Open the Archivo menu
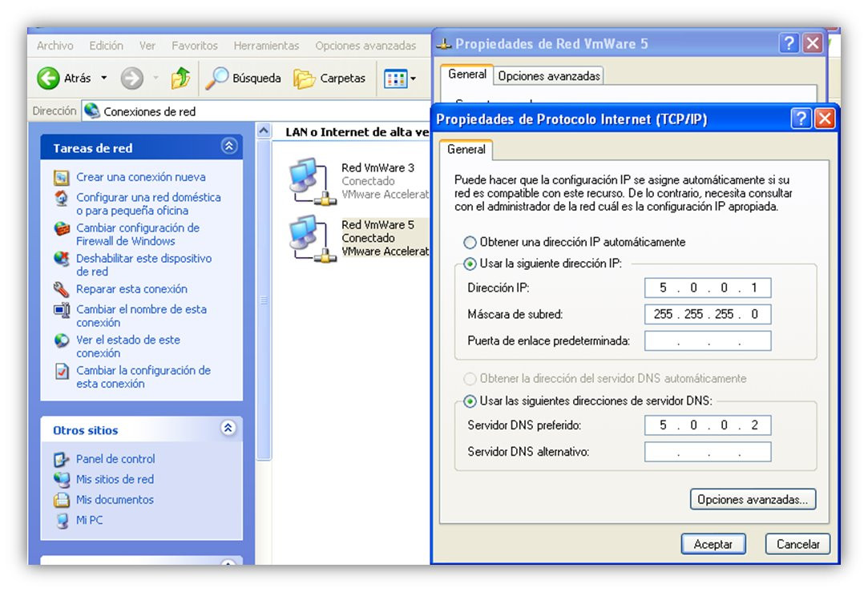This screenshot has width=868, height=592. 55,46
